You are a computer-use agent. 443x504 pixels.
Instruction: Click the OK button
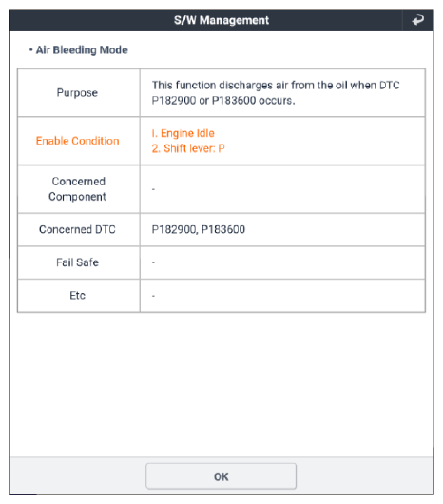pyautogui.click(x=221, y=476)
